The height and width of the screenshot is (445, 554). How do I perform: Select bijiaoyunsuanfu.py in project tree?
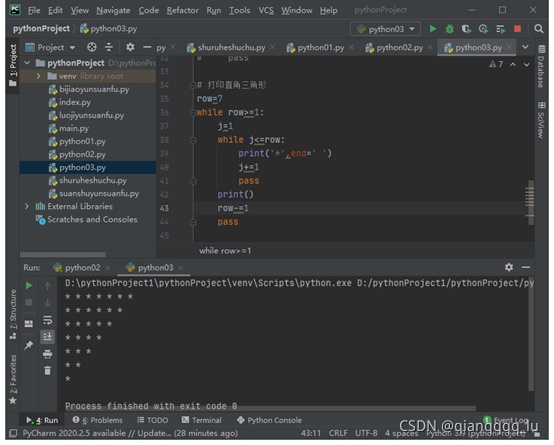(94, 89)
